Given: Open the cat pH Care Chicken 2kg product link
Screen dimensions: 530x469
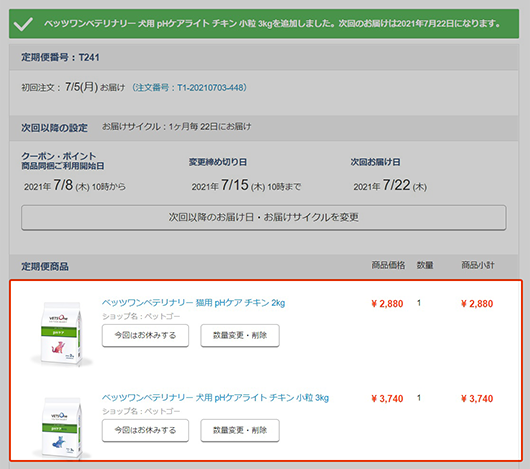Looking at the screenshot, I should click(193, 302).
